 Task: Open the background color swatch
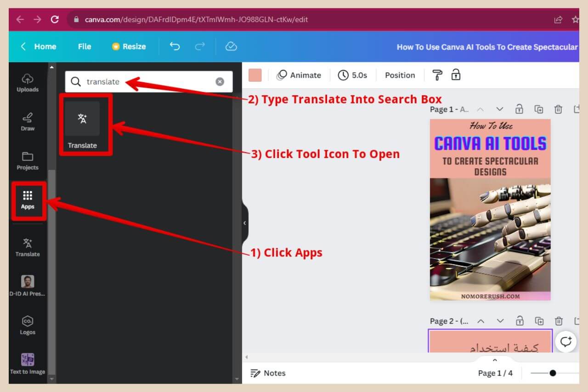pos(255,75)
